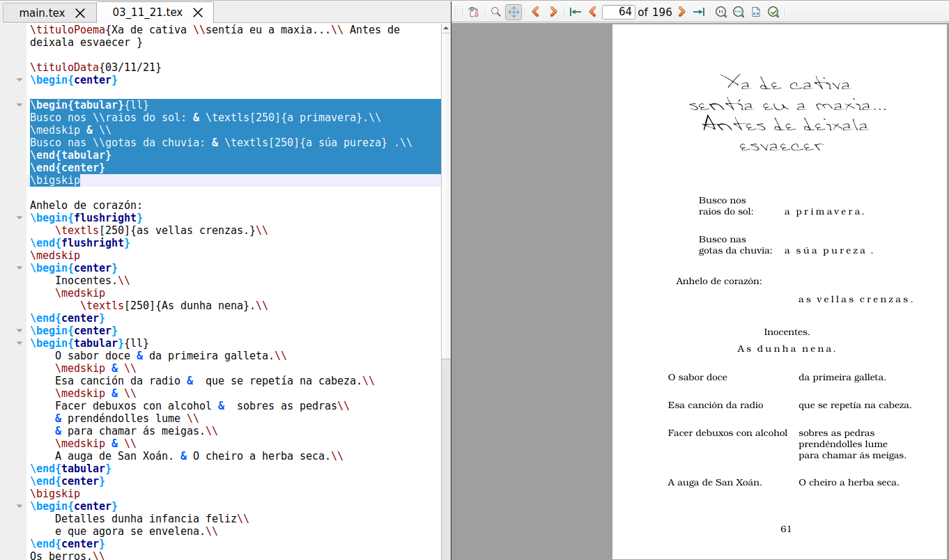Image resolution: width=949 pixels, height=560 pixels.
Task: Click 'que se repetía na cabeza.' in PDF
Action: [x=855, y=405]
